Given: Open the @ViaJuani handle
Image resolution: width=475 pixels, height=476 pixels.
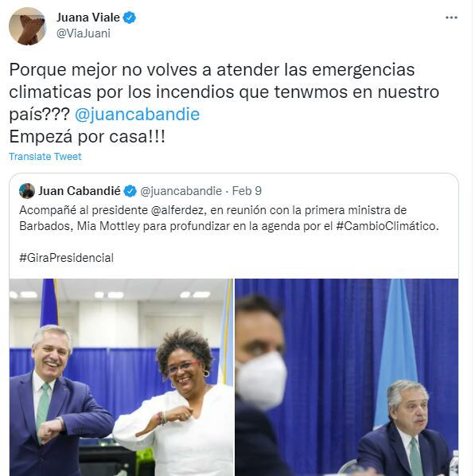Looking at the screenshot, I should click(84, 33).
